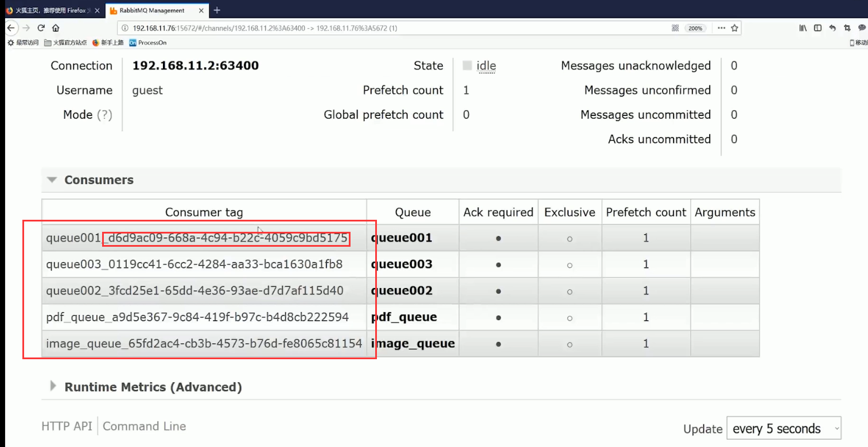The image size is (868, 447).
Task: Open the Command Line link
Action: [x=145, y=426]
